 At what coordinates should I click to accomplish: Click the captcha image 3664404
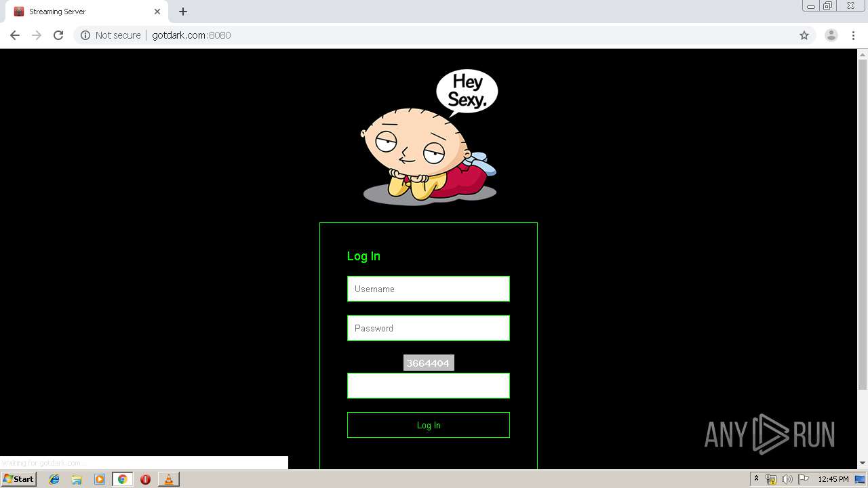(x=429, y=363)
